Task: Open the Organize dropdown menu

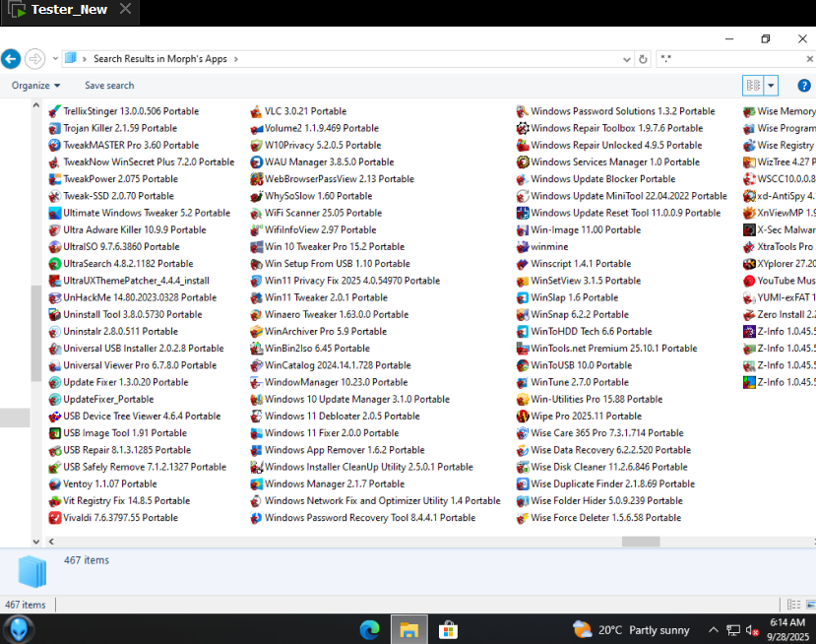Action: coord(35,86)
